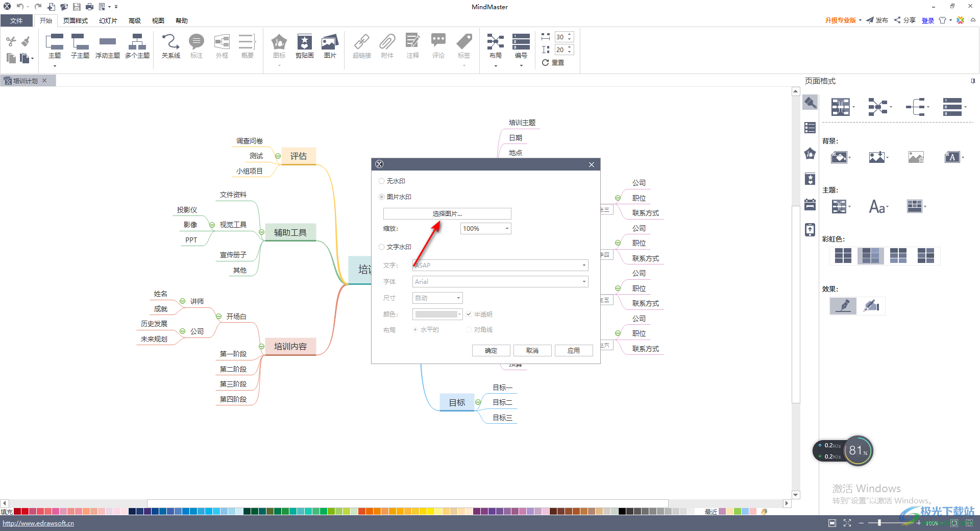Open the 帮助 ribbon tab

[x=182, y=21]
